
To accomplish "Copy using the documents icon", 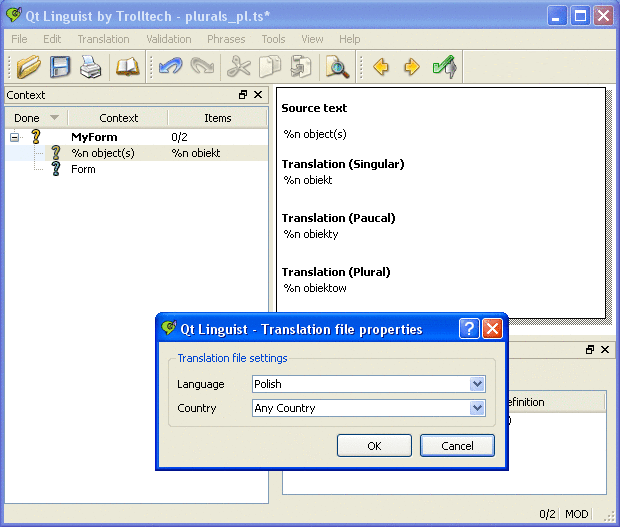I will tap(270, 66).
